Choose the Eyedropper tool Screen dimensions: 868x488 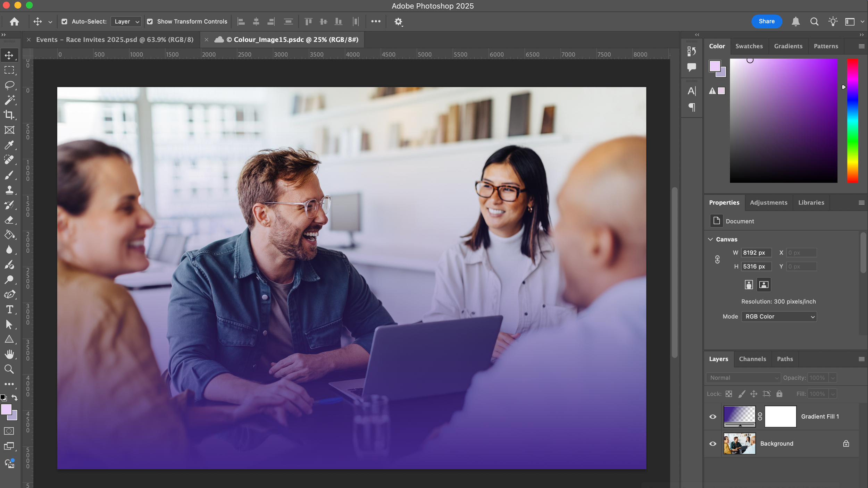pyautogui.click(x=9, y=145)
